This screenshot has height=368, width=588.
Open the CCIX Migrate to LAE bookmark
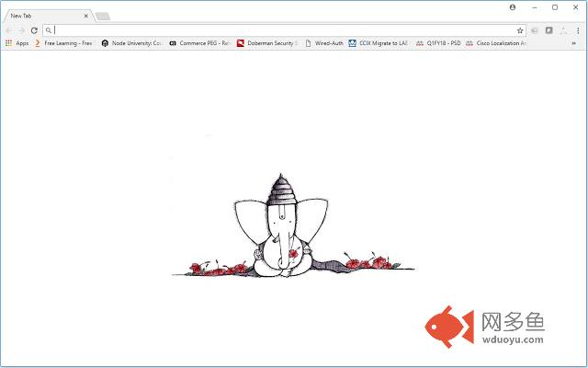point(378,43)
